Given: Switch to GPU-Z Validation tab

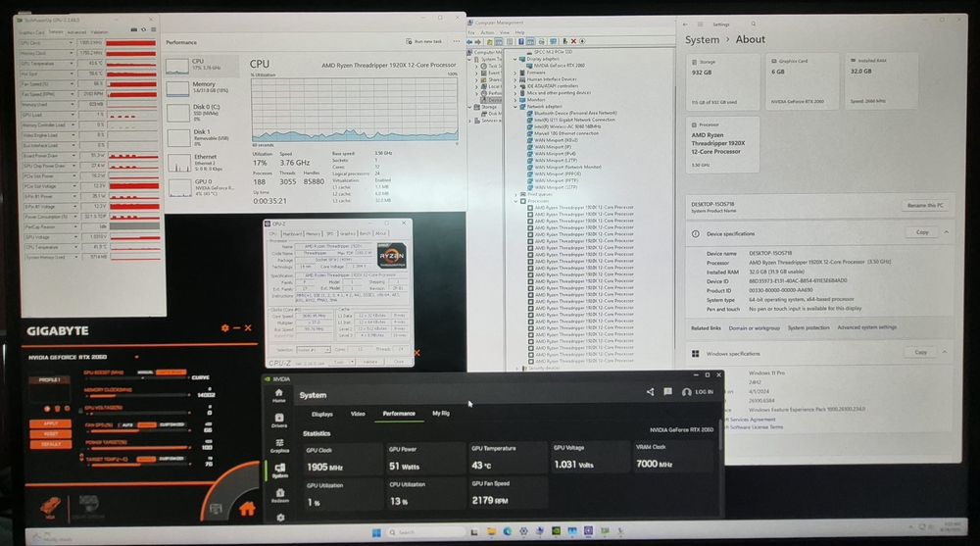Looking at the screenshot, I should 99,32.
